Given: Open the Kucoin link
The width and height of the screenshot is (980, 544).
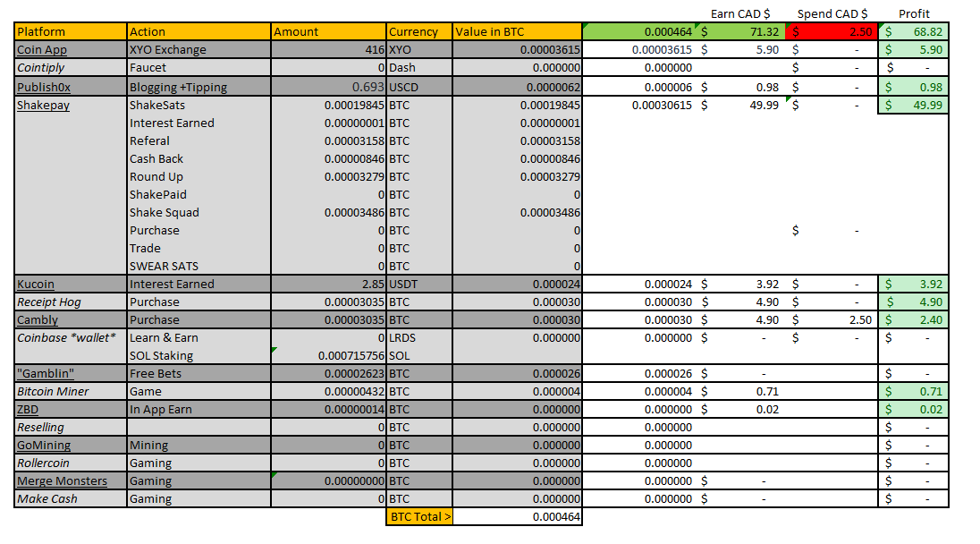Looking at the screenshot, I should 36,284.
